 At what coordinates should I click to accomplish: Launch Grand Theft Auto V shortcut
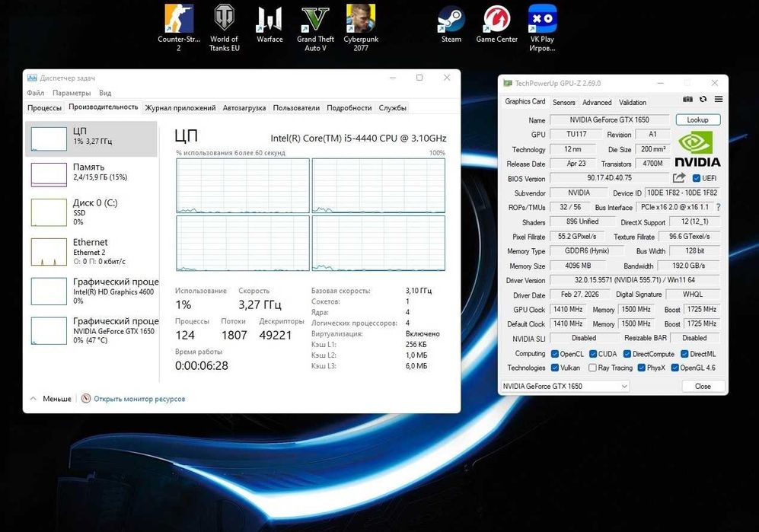[315, 18]
